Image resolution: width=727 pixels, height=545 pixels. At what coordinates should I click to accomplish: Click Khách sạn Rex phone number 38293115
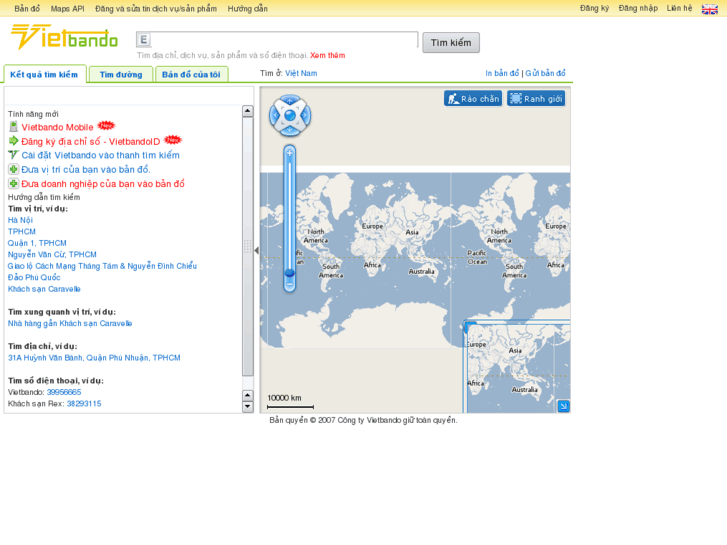84,404
